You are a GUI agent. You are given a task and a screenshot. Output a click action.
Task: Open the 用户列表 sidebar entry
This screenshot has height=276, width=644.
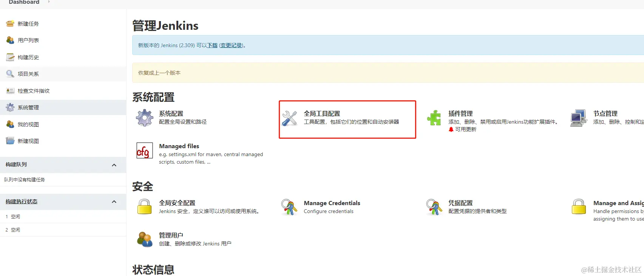click(28, 40)
